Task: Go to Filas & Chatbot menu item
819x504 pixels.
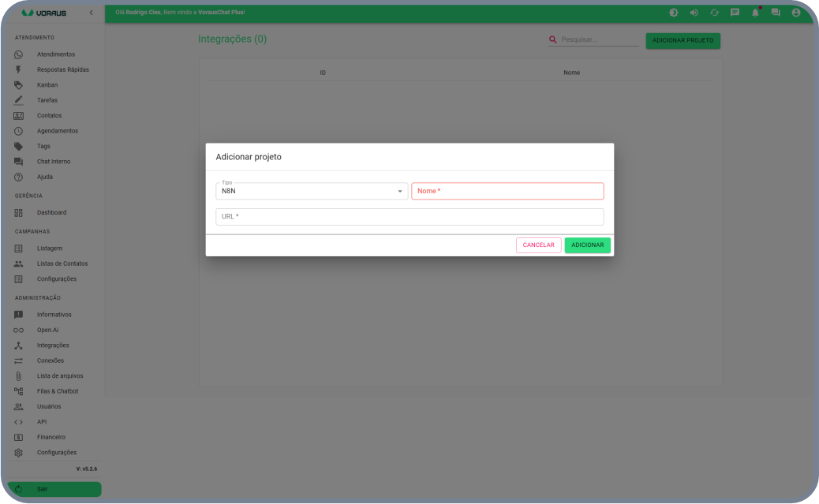Action: click(58, 391)
